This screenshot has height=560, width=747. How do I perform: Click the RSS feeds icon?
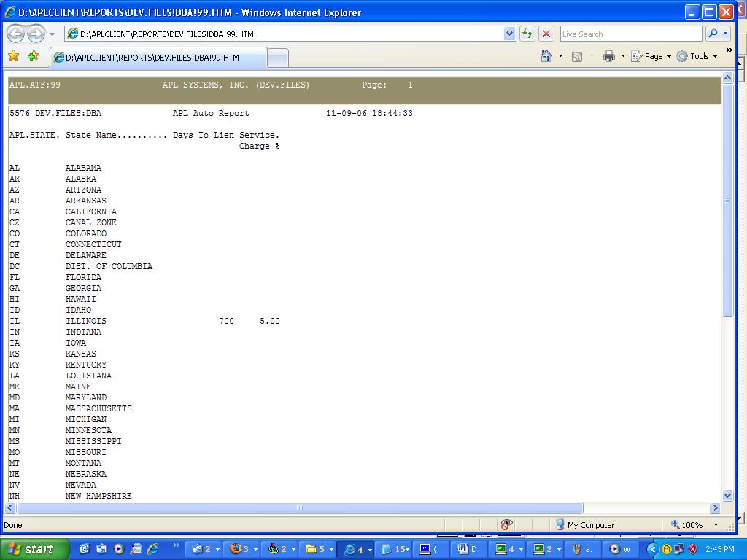[x=577, y=57]
